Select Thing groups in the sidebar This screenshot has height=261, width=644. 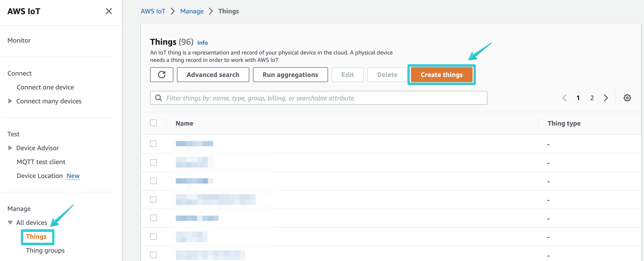coord(45,251)
